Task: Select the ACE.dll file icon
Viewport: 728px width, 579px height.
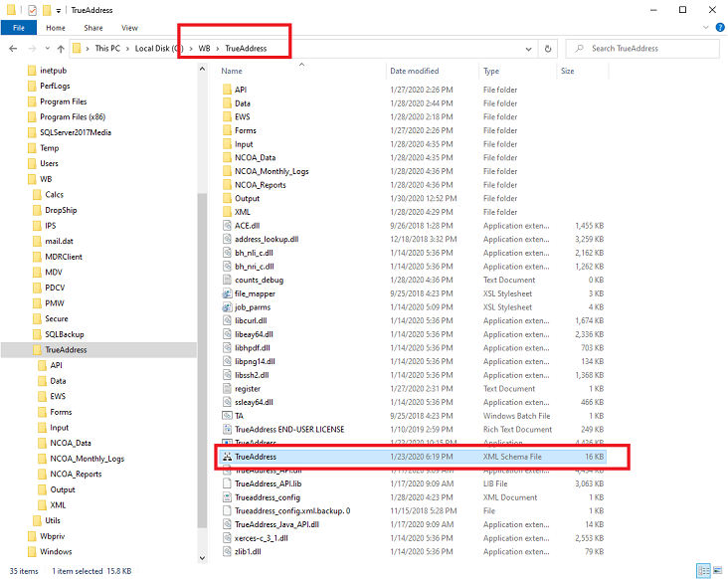Action: pos(227,226)
